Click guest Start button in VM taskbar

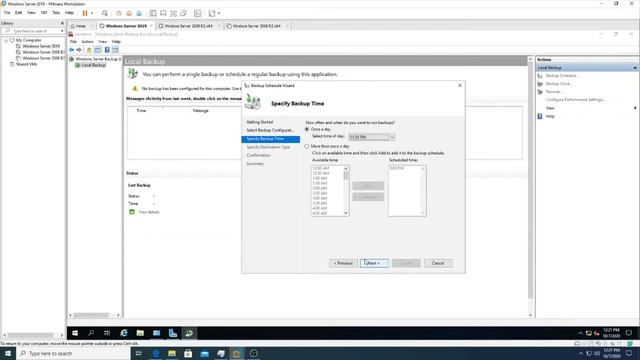click(75, 333)
